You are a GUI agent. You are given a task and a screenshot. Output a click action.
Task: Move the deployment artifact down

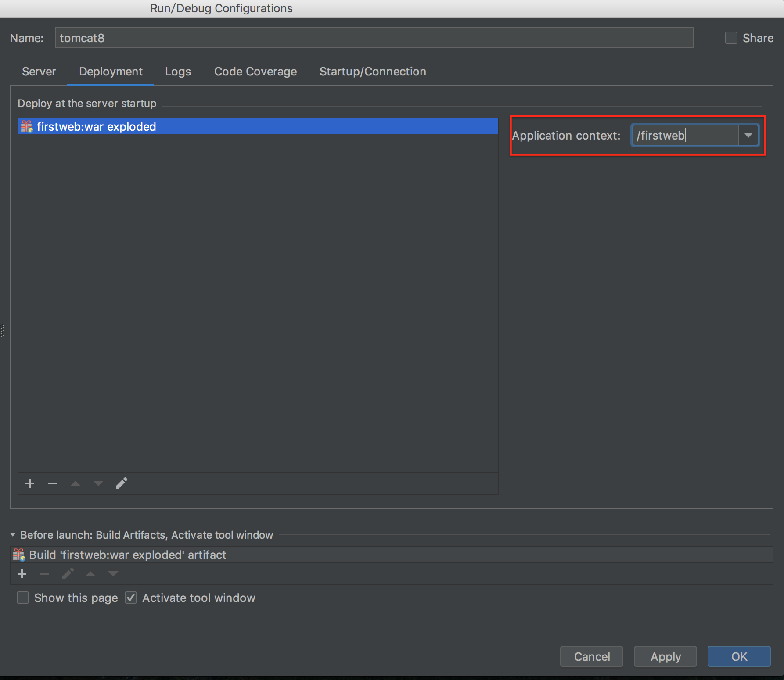point(98,483)
